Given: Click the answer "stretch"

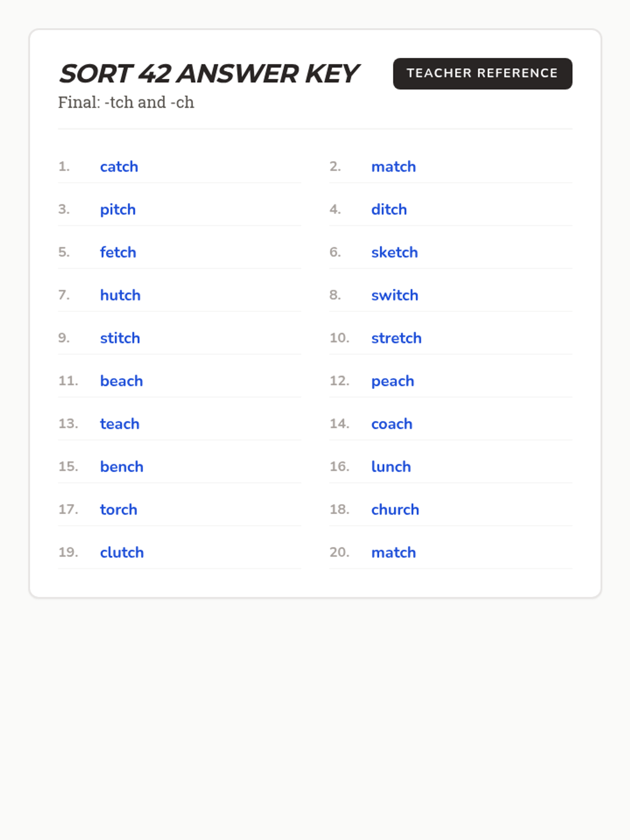Looking at the screenshot, I should pyautogui.click(x=396, y=339).
